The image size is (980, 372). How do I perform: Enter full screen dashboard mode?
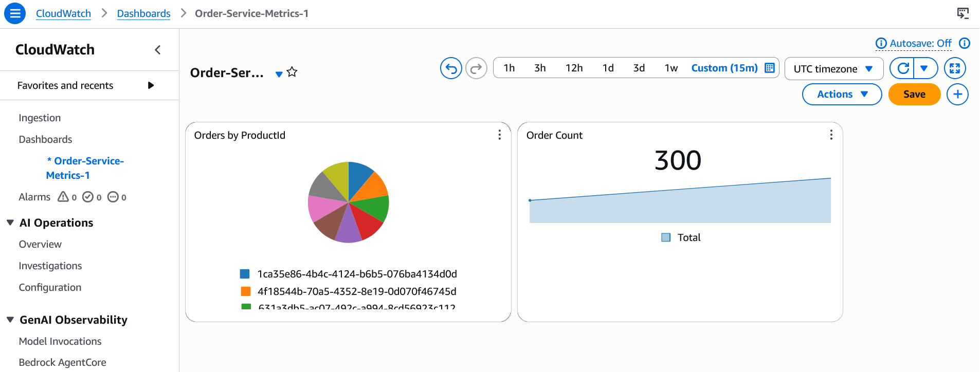tap(955, 68)
